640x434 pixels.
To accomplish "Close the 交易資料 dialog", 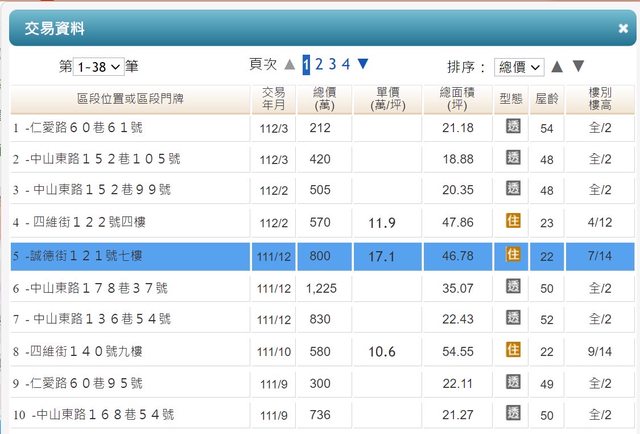I will click(x=623, y=29).
